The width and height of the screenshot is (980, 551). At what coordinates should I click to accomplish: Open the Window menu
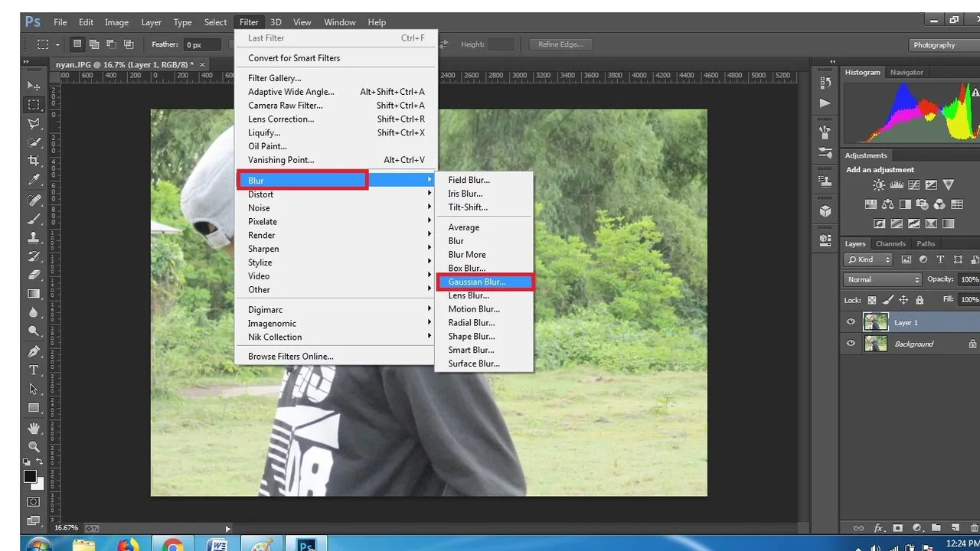(339, 22)
